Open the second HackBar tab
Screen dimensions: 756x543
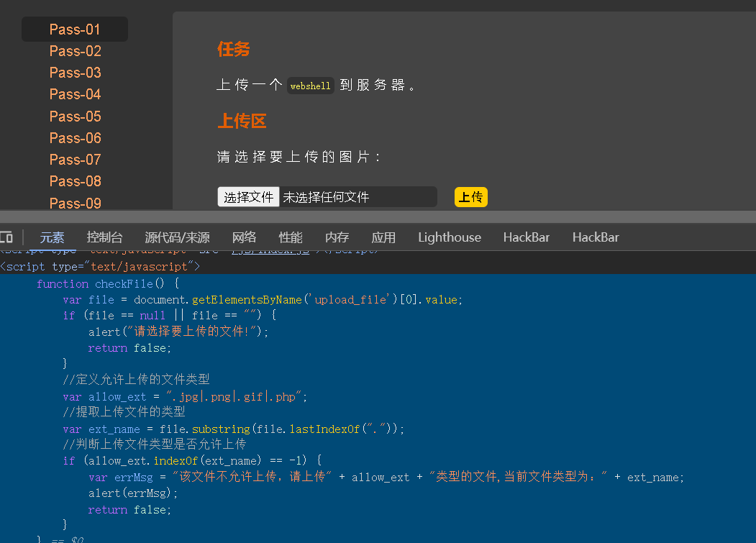point(596,237)
